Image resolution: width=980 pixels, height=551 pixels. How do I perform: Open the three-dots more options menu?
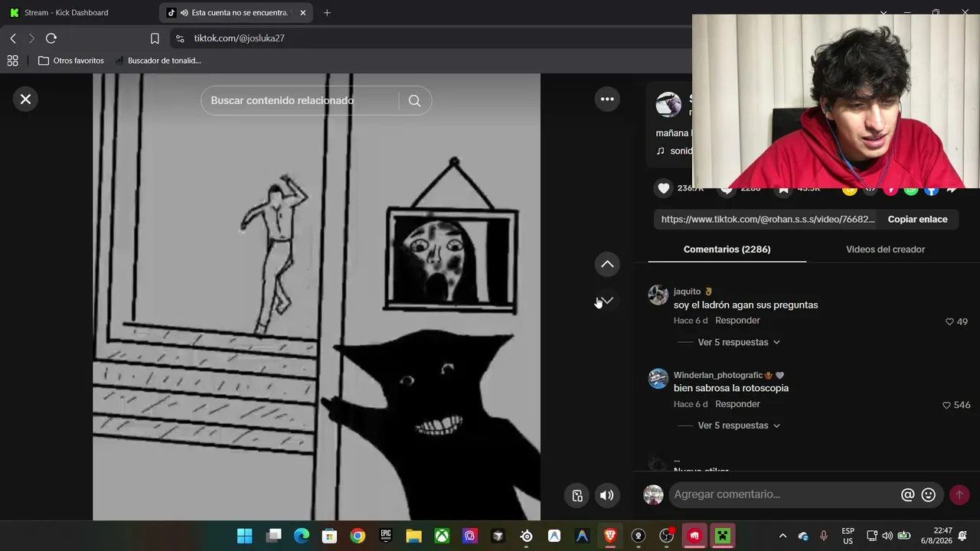pos(607,99)
